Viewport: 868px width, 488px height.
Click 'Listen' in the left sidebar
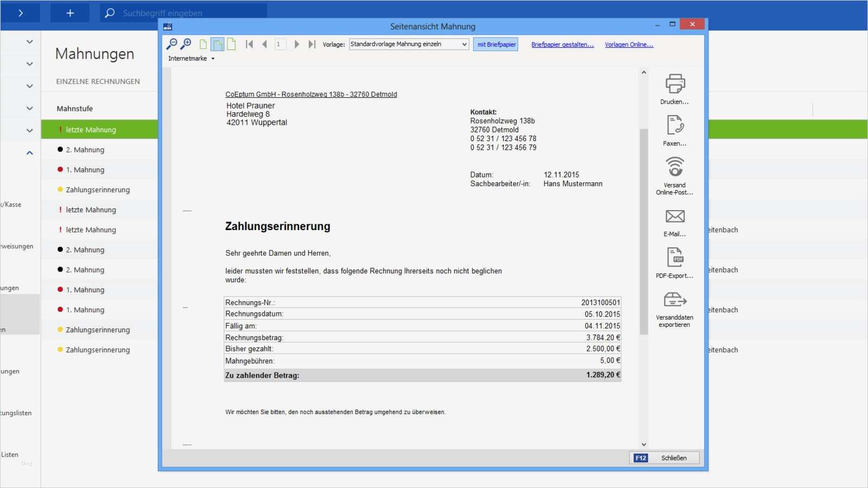[x=10, y=455]
